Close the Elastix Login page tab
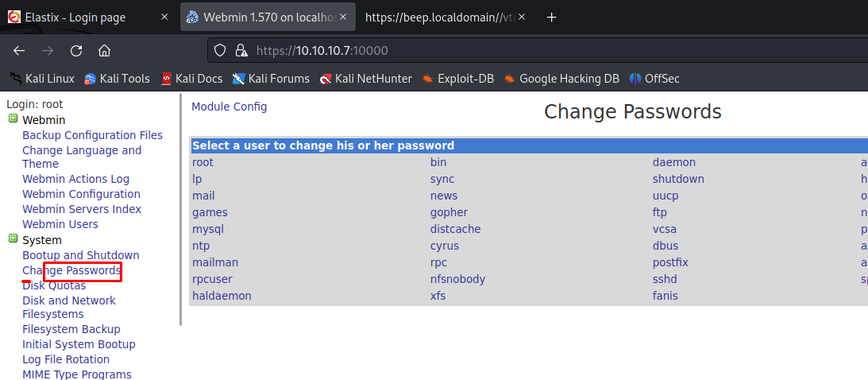The width and height of the screenshot is (868, 380). tap(164, 17)
